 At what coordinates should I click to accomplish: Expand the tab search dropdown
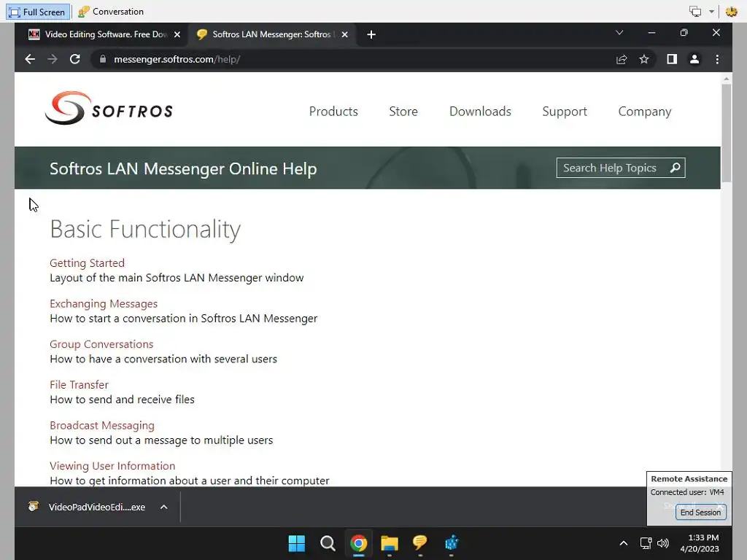pyautogui.click(x=619, y=32)
